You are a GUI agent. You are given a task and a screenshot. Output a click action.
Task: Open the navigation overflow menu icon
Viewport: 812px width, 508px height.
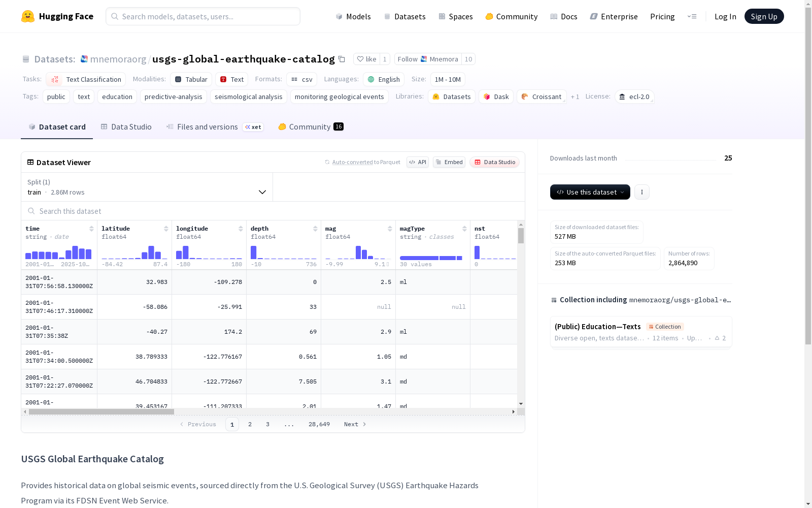click(692, 16)
